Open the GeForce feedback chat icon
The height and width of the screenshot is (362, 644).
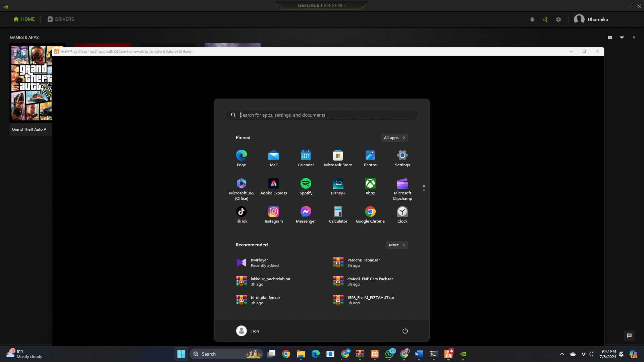coord(629,336)
